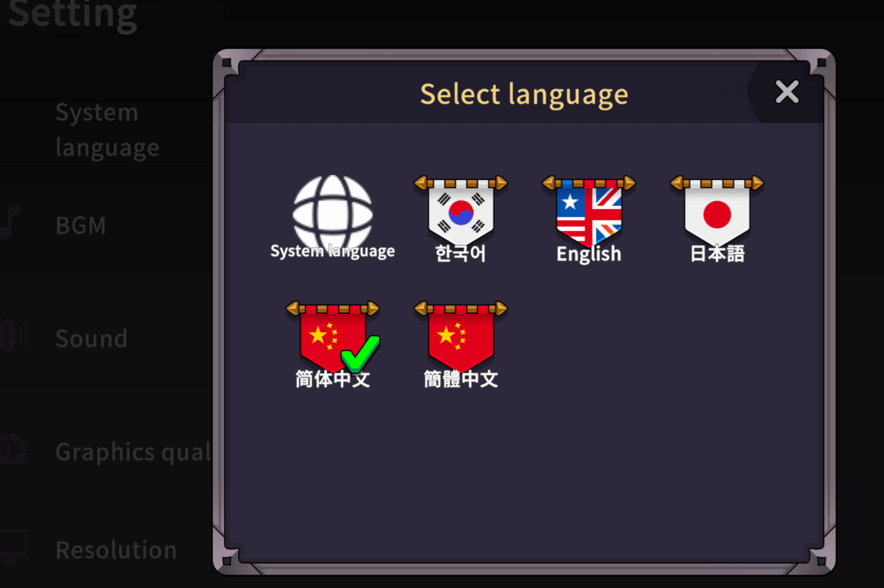Select the System language globe icon
Image resolution: width=884 pixels, height=588 pixels.
pyautogui.click(x=332, y=213)
